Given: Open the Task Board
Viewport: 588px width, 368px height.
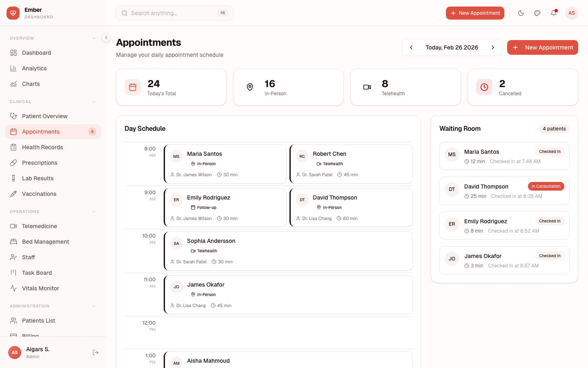Looking at the screenshot, I should click(37, 273).
